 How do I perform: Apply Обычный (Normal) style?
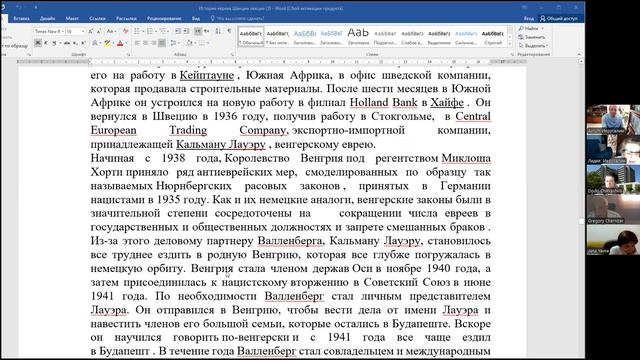coord(251,37)
